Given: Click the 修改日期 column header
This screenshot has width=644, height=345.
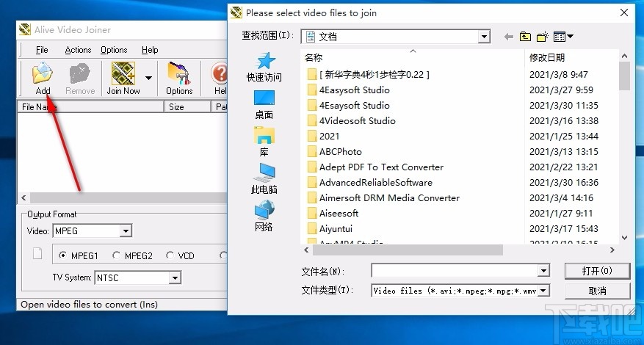Looking at the screenshot, I should click(x=571, y=58).
